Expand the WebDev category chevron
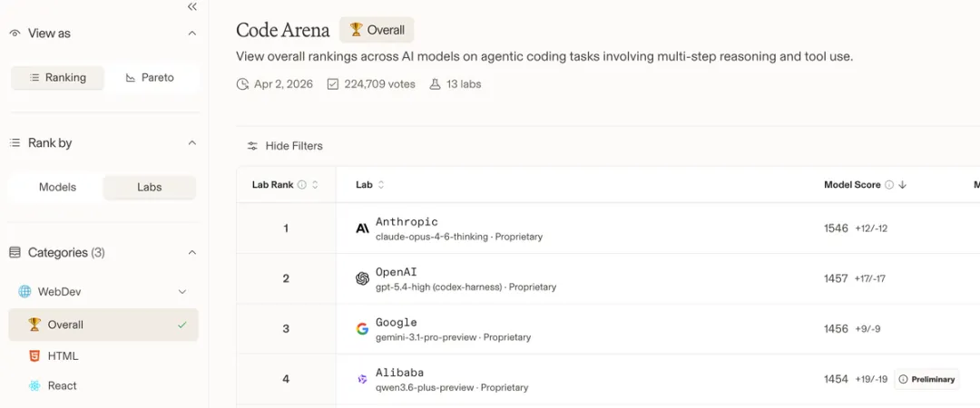 [x=181, y=292]
